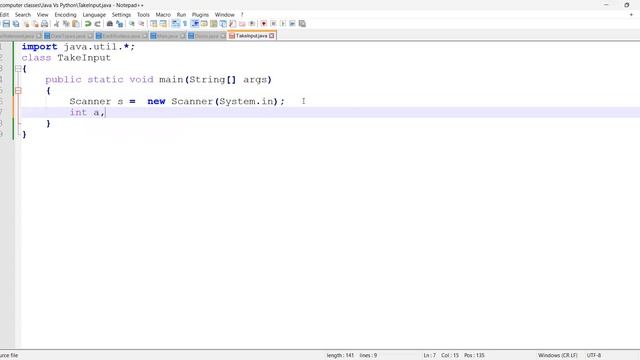This screenshot has height=360, width=640.
Task: Click the Save toolbar icon
Action: pos(6,24)
